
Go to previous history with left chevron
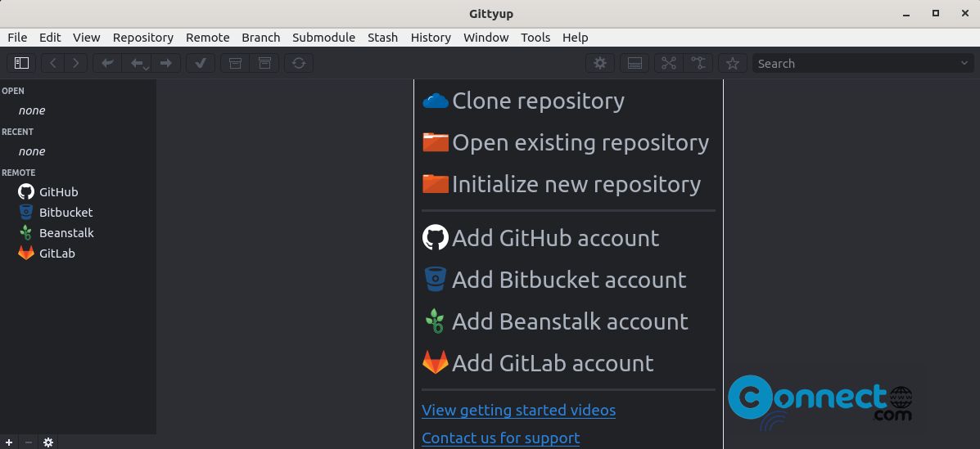(x=53, y=63)
